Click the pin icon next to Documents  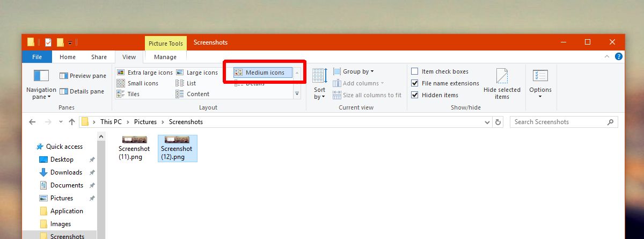click(92, 185)
